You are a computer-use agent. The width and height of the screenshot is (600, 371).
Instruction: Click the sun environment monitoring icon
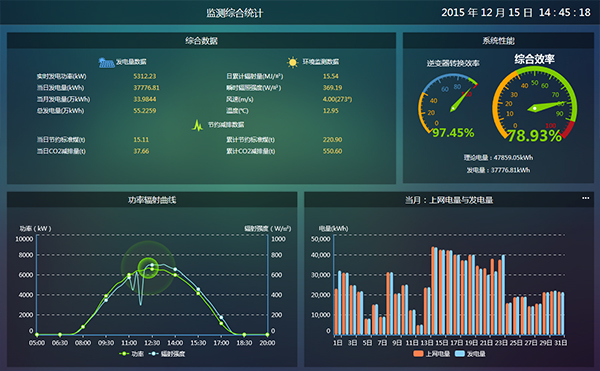tap(292, 62)
